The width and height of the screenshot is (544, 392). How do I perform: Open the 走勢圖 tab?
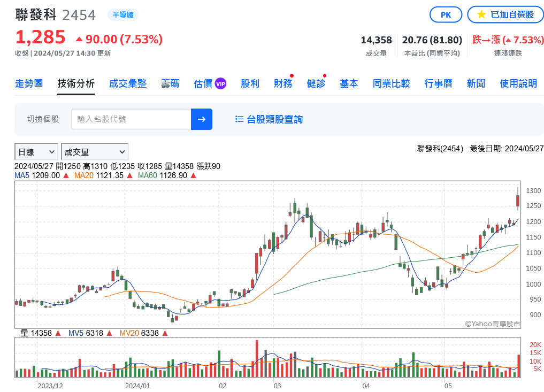29,83
